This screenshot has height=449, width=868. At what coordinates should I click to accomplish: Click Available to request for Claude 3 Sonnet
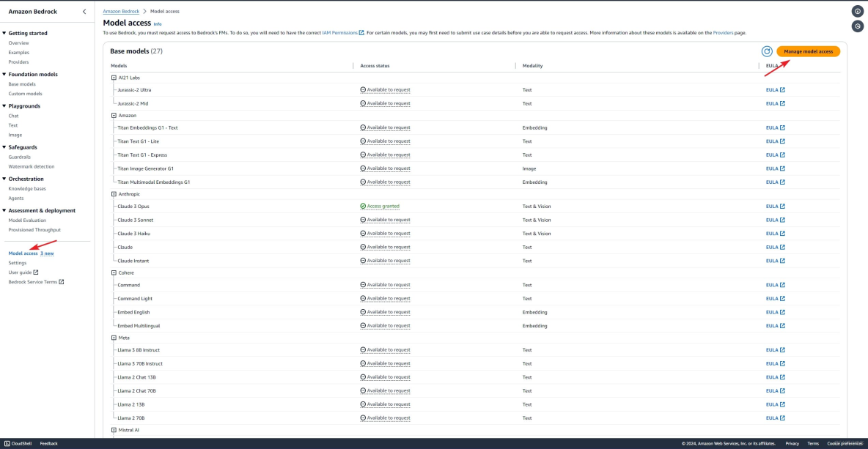point(386,220)
